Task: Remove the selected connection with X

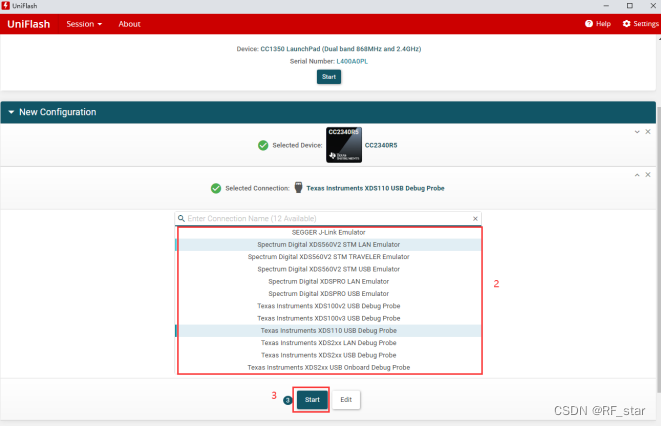Action: coord(648,175)
